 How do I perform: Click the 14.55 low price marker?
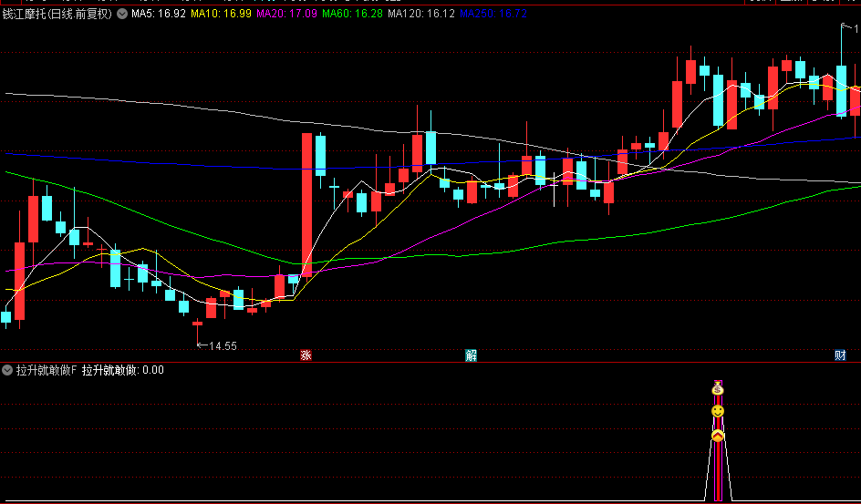pyautogui.click(x=217, y=346)
